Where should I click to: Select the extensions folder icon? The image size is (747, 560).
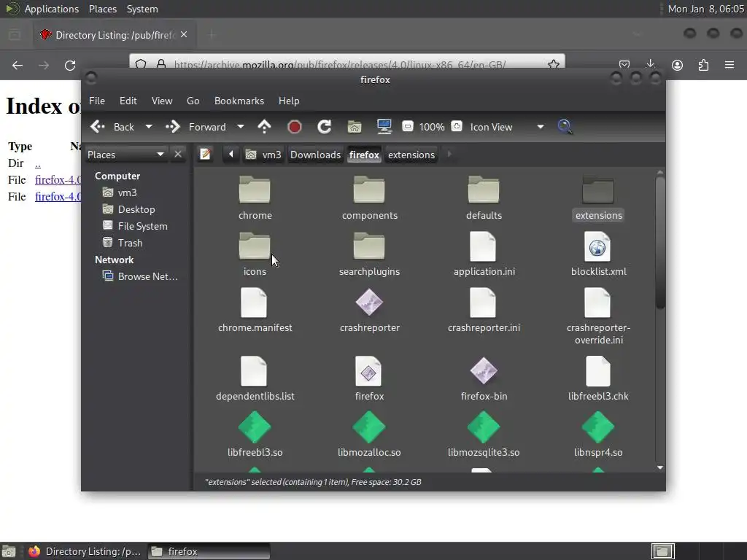pos(598,190)
